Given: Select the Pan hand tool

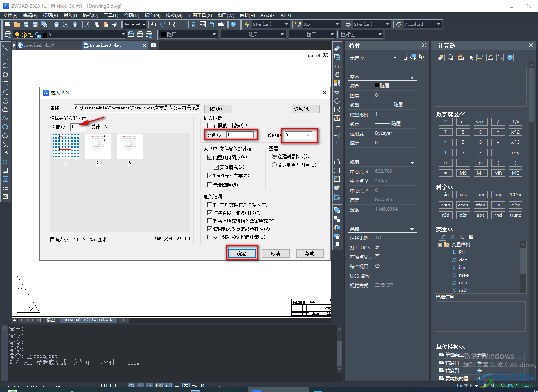Looking at the screenshot, I should coord(153,24).
